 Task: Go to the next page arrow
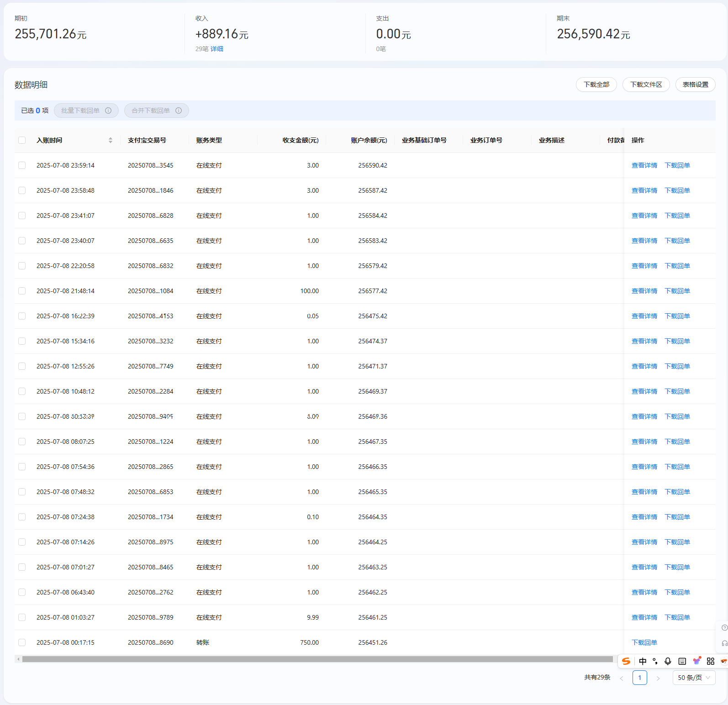click(x=658, y=678)
